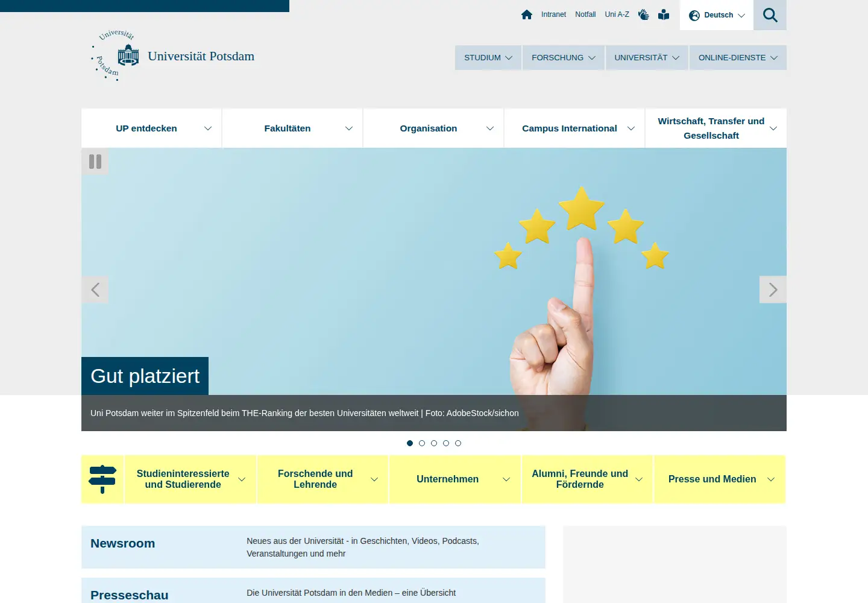This screenshot has height=603, width=868.
Task: Expand the UNIVERSITÄT menu
Action: [x=647, y=58]
